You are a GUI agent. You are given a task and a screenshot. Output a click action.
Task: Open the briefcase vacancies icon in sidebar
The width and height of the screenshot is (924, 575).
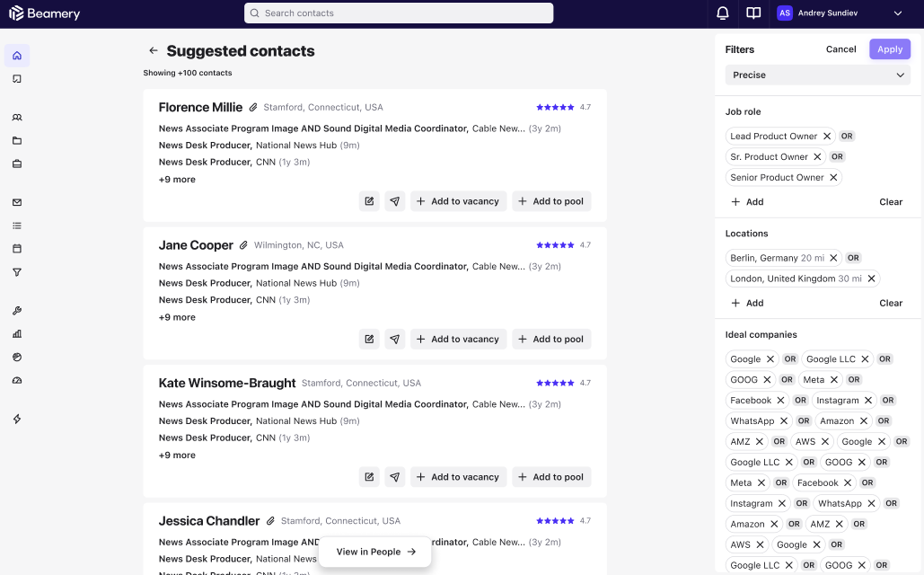tap(17, 164)
